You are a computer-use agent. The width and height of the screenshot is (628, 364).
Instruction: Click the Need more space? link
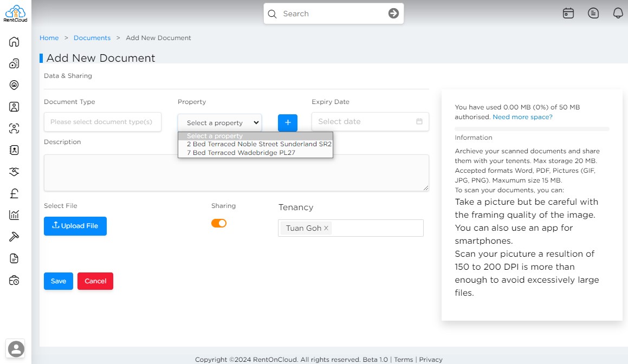pyautogui.click(x=522, y=116)
